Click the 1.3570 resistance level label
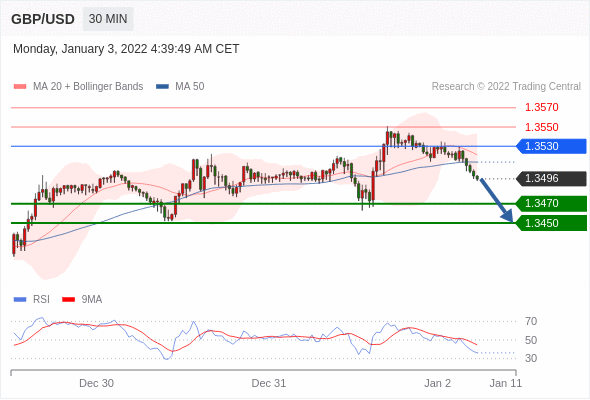This screenshot has width=590, height=400. coord(541,107)
